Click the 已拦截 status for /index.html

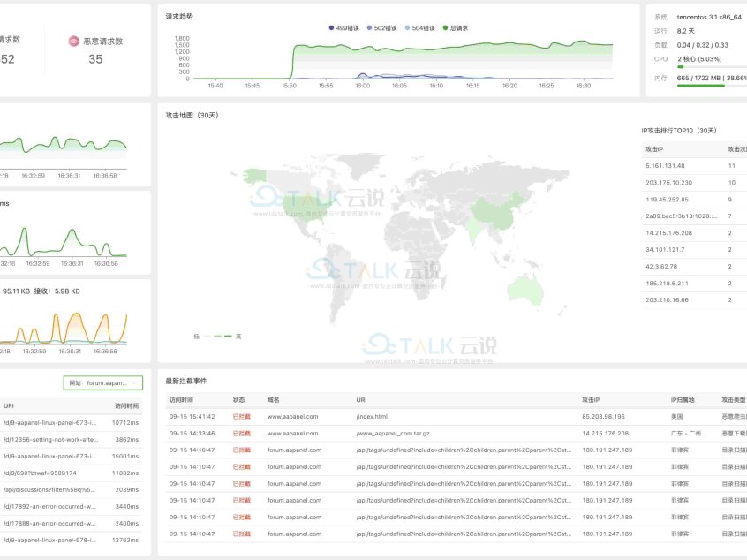[242, 417]
